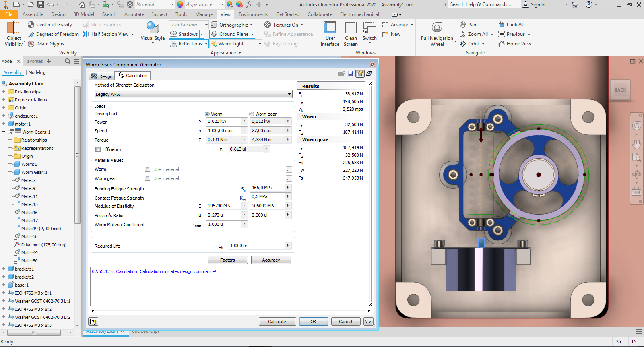Select the Pan tool

tap(468, 25)
